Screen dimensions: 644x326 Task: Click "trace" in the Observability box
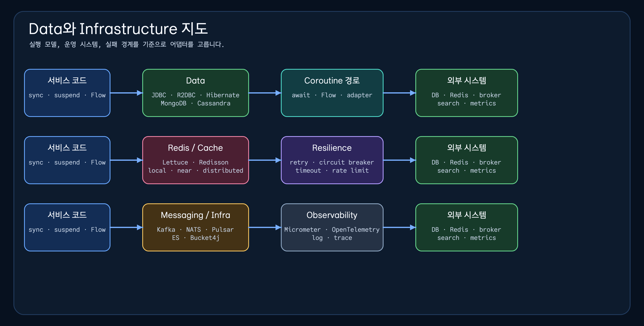[x=343, y=238]
